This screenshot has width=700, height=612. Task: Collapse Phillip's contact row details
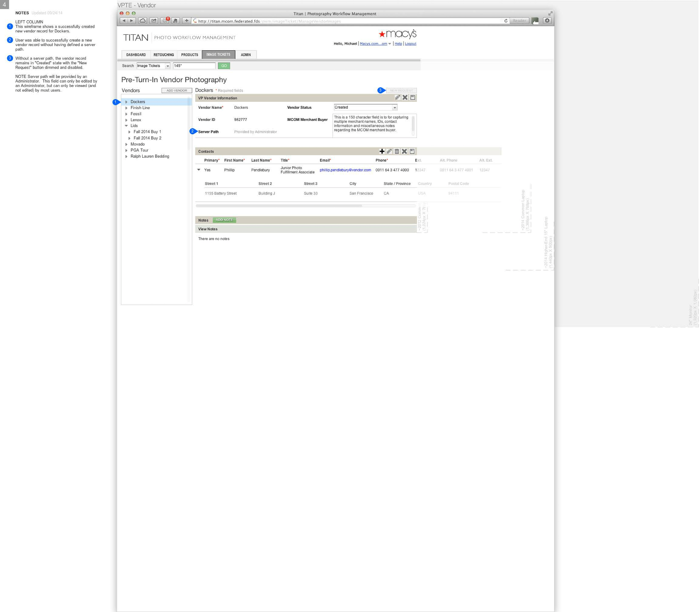199,170
